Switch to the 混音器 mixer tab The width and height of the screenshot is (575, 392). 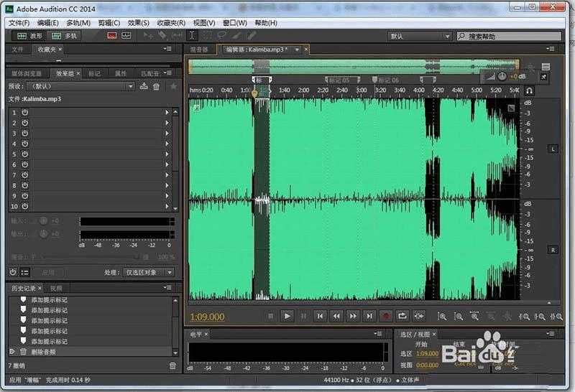(x=199, y=50)
